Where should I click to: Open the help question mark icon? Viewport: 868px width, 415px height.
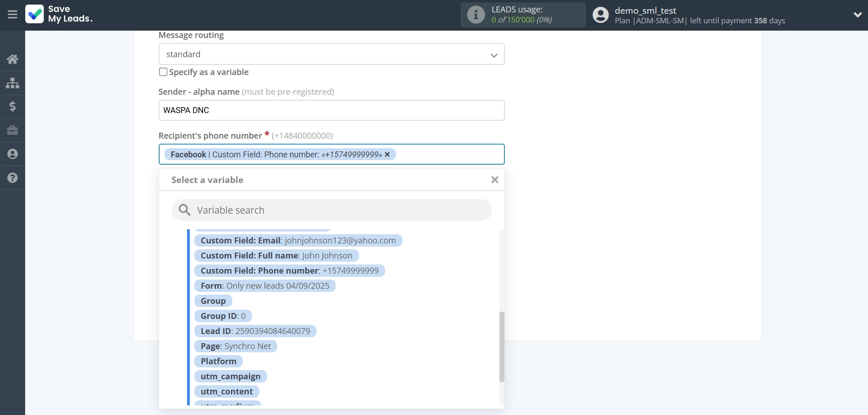(x=12, y=178)
